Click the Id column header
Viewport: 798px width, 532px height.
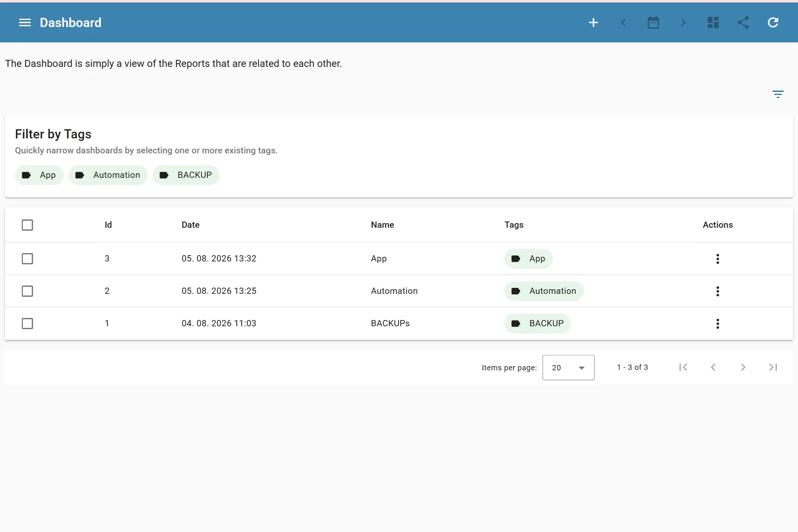pyautogui.click(x=108, y=225)
